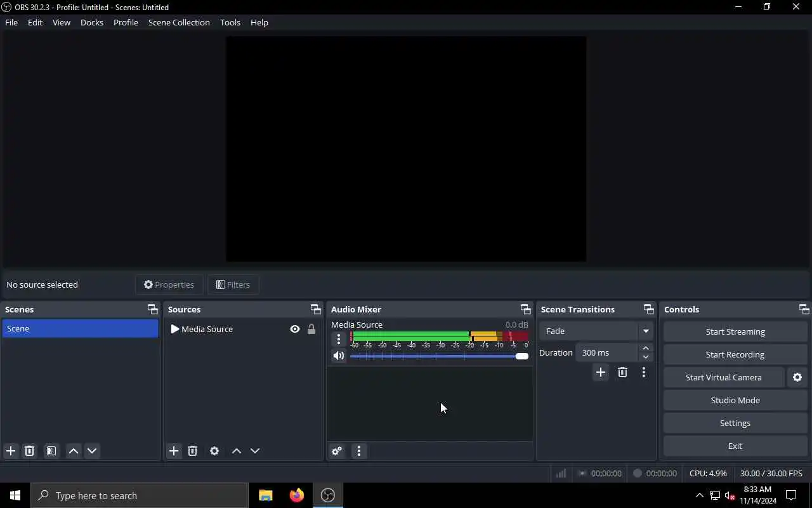
Task: Click Start Streaming button
Action: pos(735,331)
